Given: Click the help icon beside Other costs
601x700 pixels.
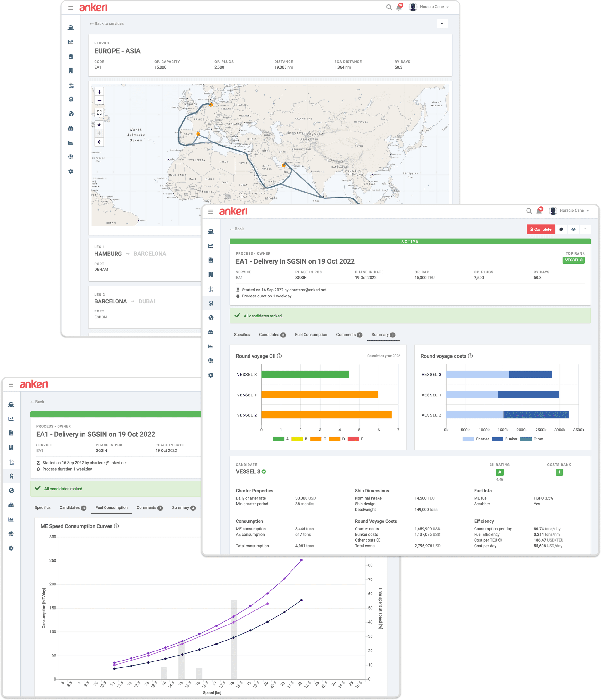Looking at the screenshot, I should [378, 540].
